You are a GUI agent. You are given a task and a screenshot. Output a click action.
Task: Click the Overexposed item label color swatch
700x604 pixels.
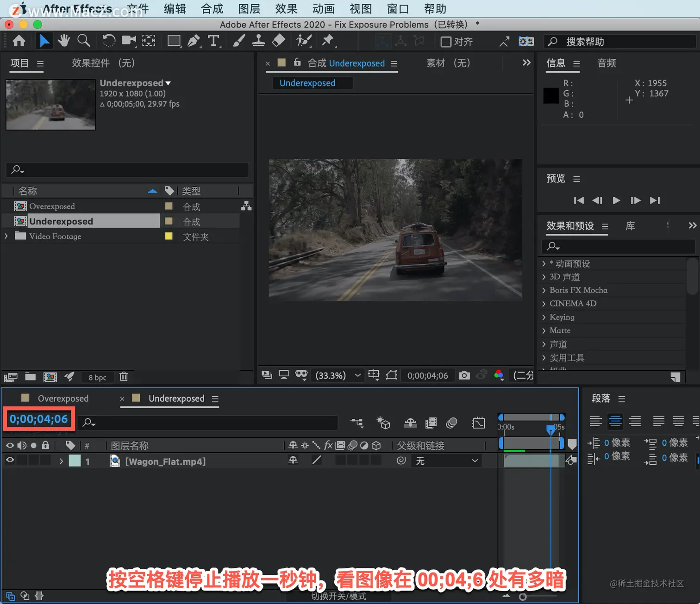pyautogui.click(x=169, y=206)
